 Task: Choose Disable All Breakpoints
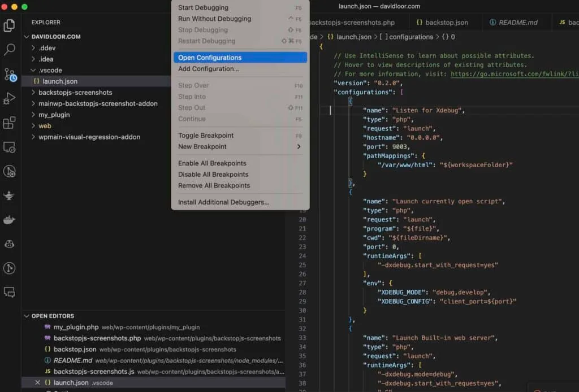(240, 174)
